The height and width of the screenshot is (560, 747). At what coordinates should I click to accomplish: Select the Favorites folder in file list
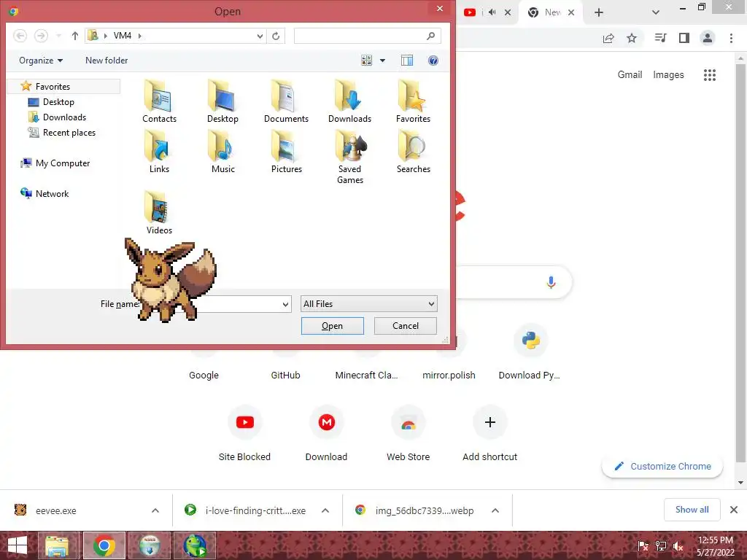(413, 101)
